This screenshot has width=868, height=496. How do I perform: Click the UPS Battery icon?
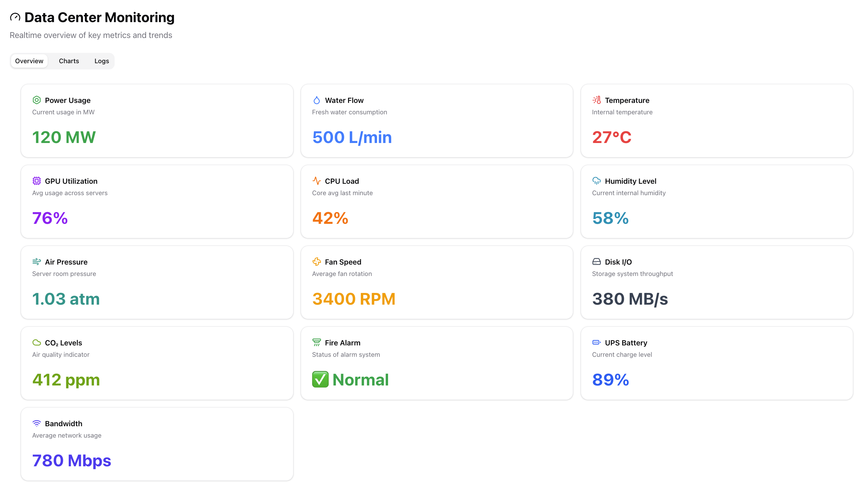click(x=596, y=343)
